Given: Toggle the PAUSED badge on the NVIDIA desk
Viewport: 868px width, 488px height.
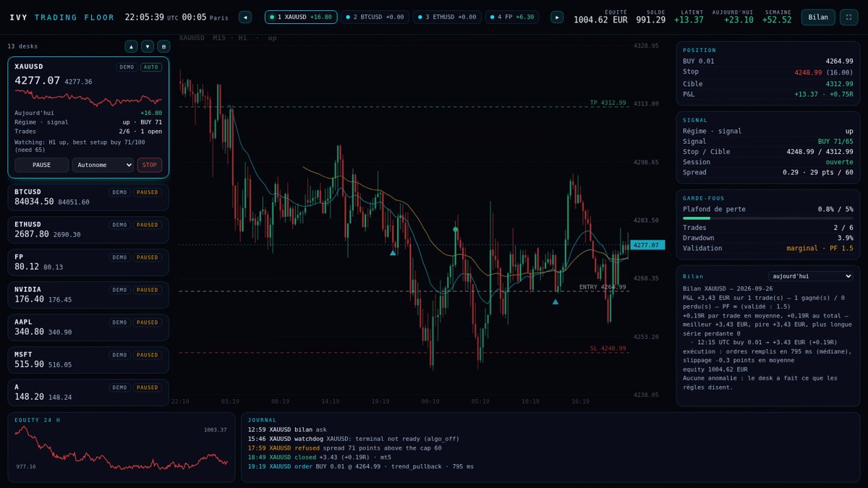Looking at the screenshot, I should 148,290.
